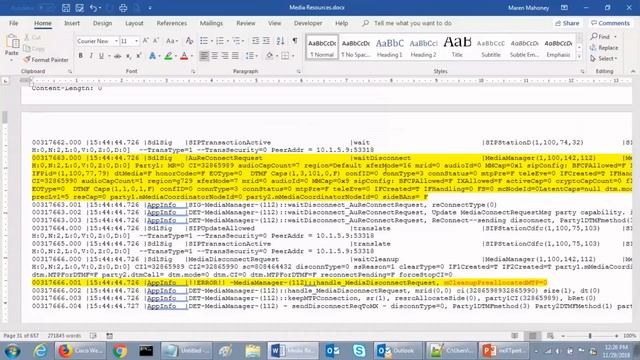Switch to the Insert ribbon tab

point(72,23)
